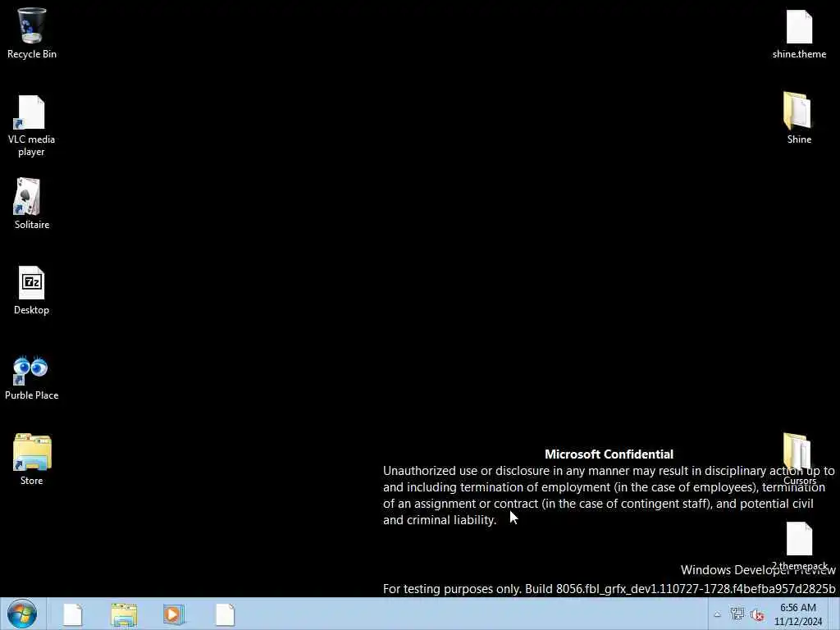Open the clock showing 6:56 AM
Image resolution: width=840 pixels, height=630 pixels.
[x=797, y=614]
